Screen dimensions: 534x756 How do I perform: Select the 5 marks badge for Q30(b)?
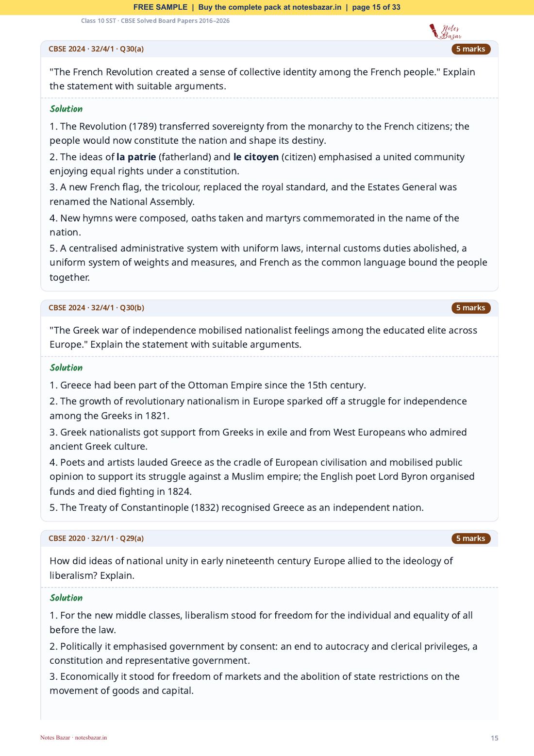point(471,308)
